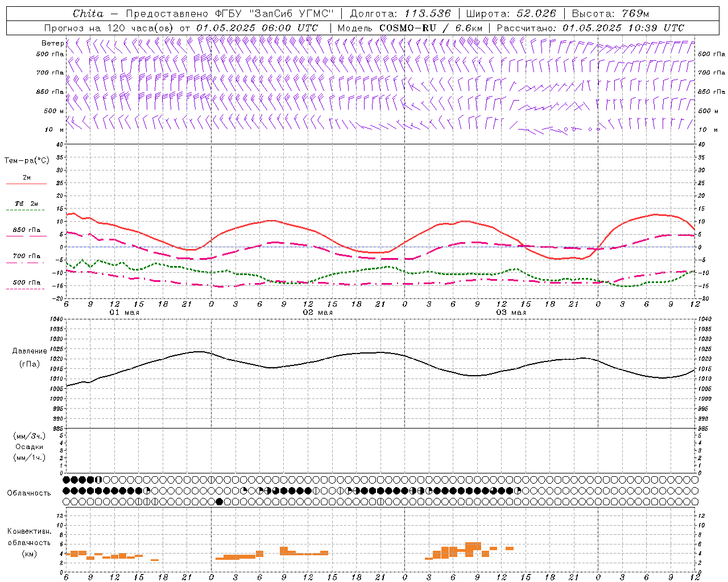Click the Тем-ра(°C) temperature title
Screen dimensions: 728x582
pyautogui.click(x=27, y=160)
